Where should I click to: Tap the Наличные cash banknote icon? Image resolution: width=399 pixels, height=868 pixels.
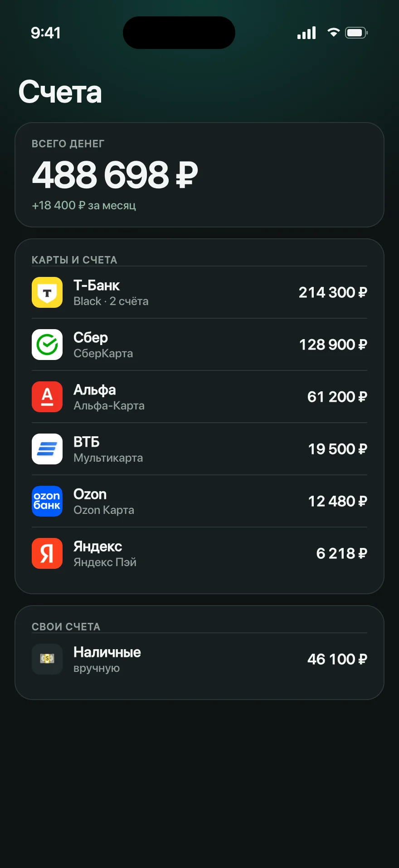point(47,659)
